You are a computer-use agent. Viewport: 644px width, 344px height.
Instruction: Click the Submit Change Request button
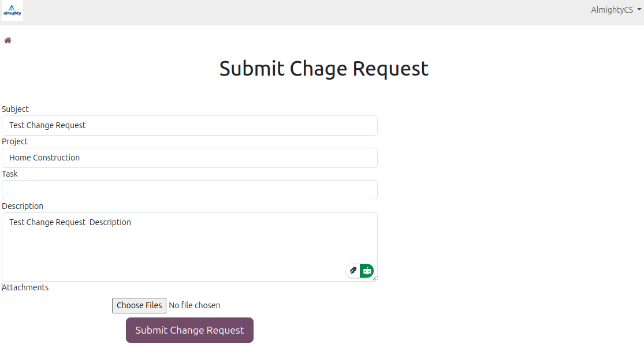[x=189, y=330]
